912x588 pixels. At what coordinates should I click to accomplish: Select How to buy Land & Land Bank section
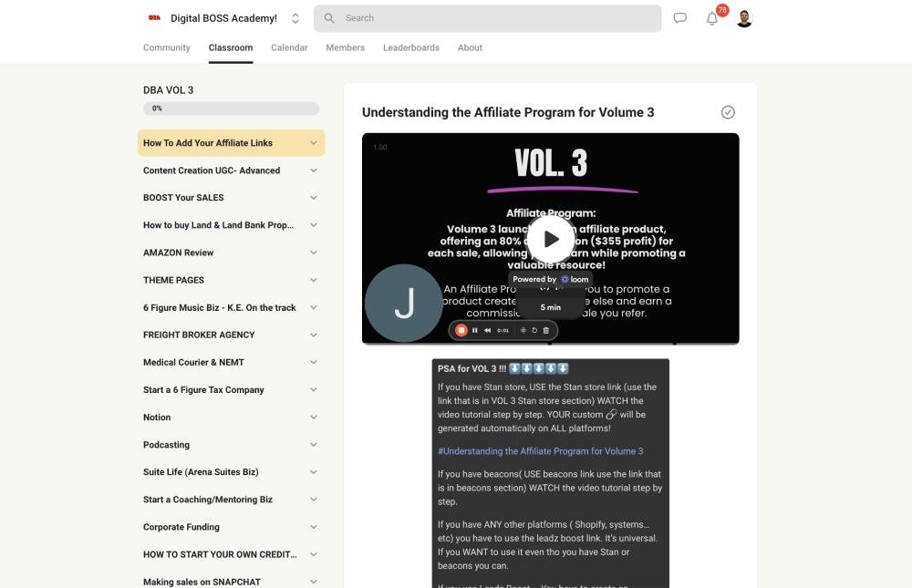coord(218,225)
